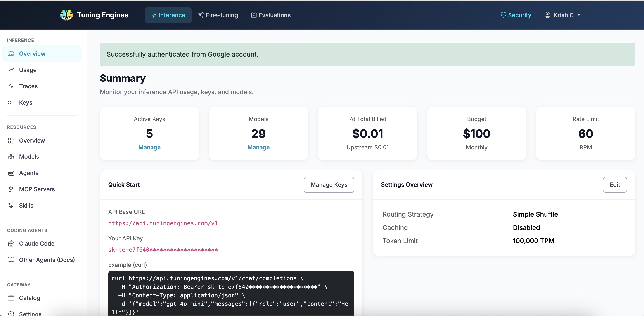Click the Summary heading
The width and height of the screenshot is (644, 316).
123,78
